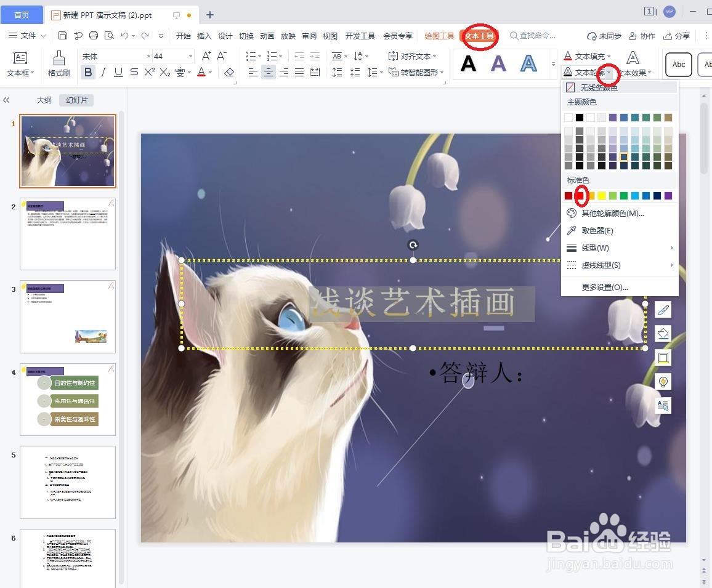Toggle center alignment

pyautogui.click(x=269, y=72)
